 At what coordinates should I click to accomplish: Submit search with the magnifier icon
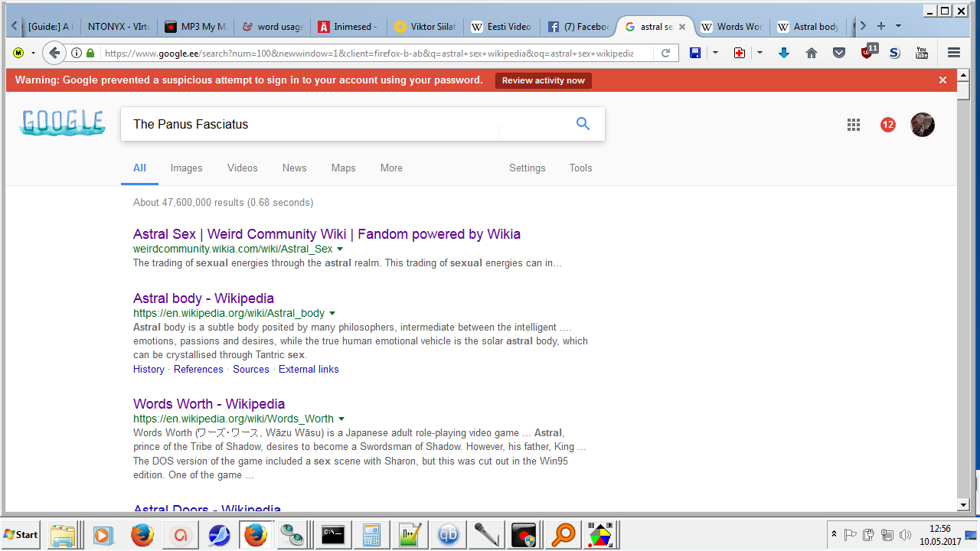(583, 124)
